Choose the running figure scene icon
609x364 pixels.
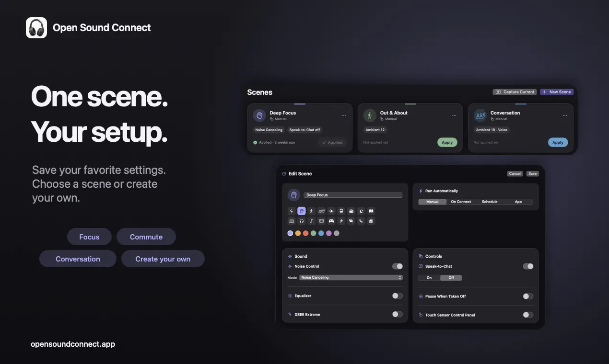click(341, 221)
